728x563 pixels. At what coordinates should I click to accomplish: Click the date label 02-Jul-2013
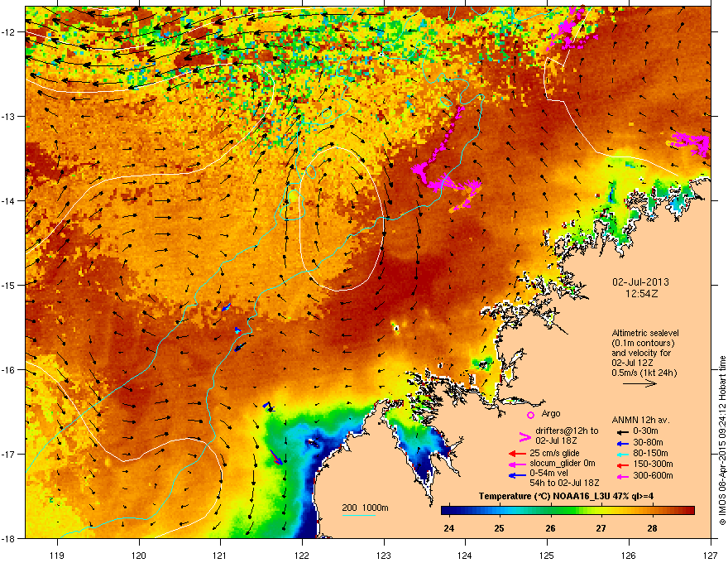640,282
